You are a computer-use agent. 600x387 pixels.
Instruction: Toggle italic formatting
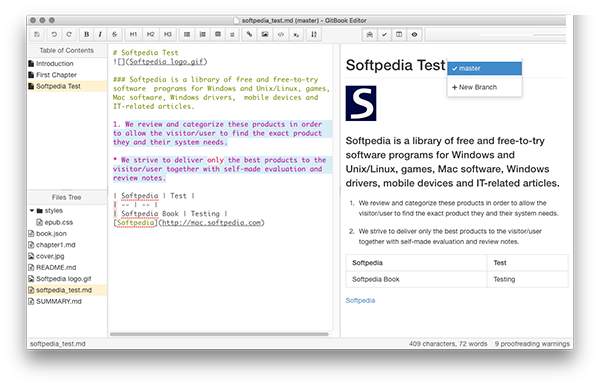100,34
